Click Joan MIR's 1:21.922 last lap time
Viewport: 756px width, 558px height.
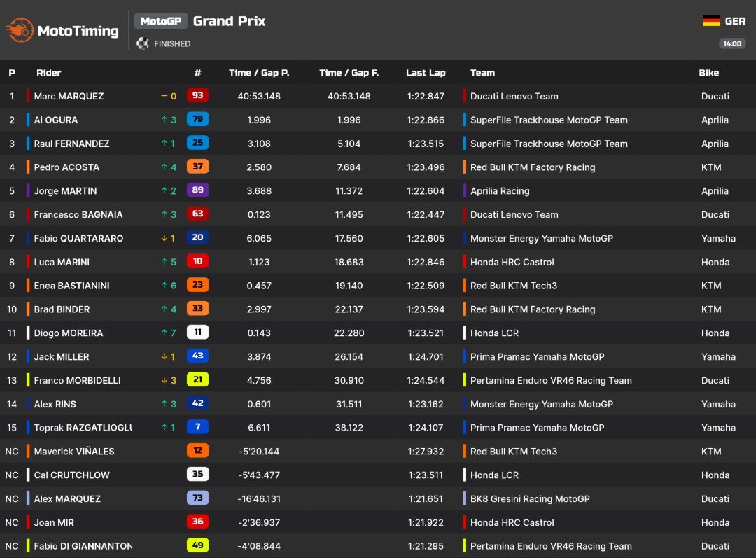(x=426, y=522)
